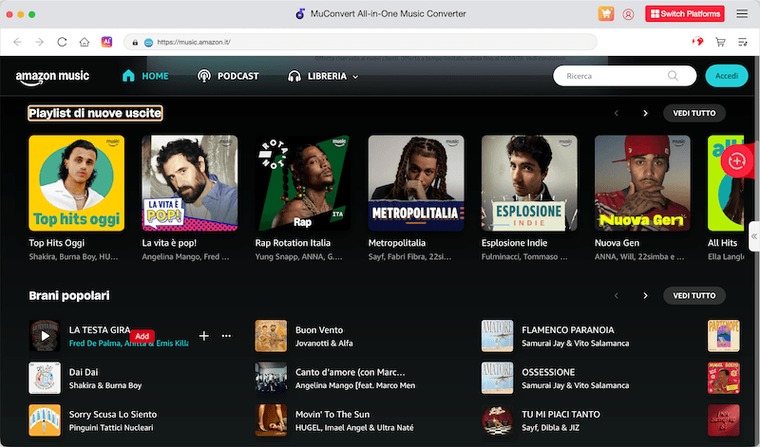The width and height of the screenshot is (760, 447).
Task: Open the cart icon beside the address bar
Action: 720,42
